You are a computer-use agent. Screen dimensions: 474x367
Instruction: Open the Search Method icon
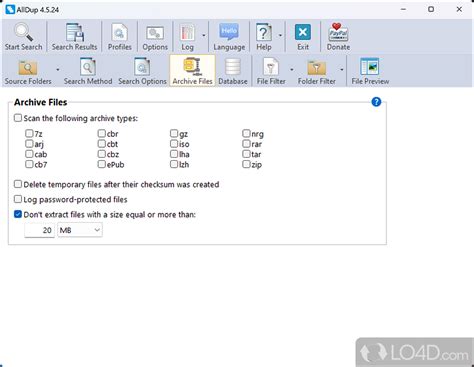[88, 66]
